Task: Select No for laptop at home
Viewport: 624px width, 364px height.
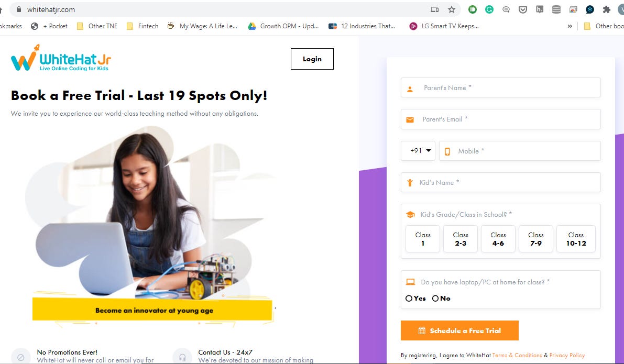Action: 441,299
